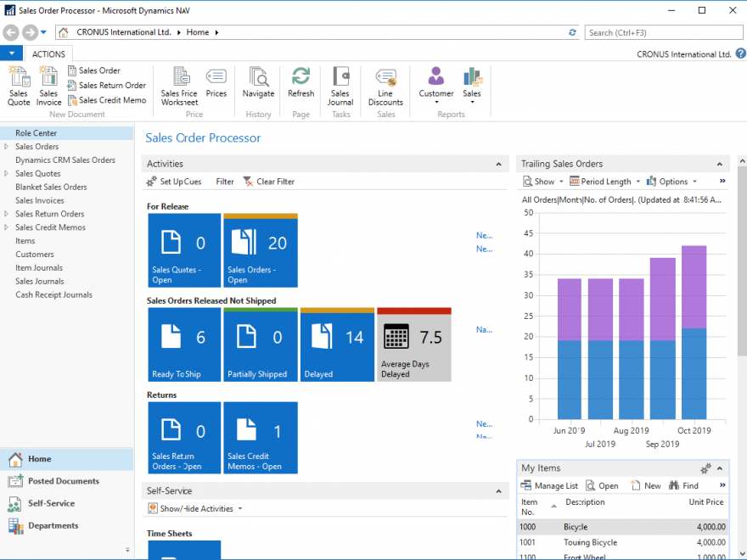Collapse the Trailing Sales Orders chart

point(720,164)
